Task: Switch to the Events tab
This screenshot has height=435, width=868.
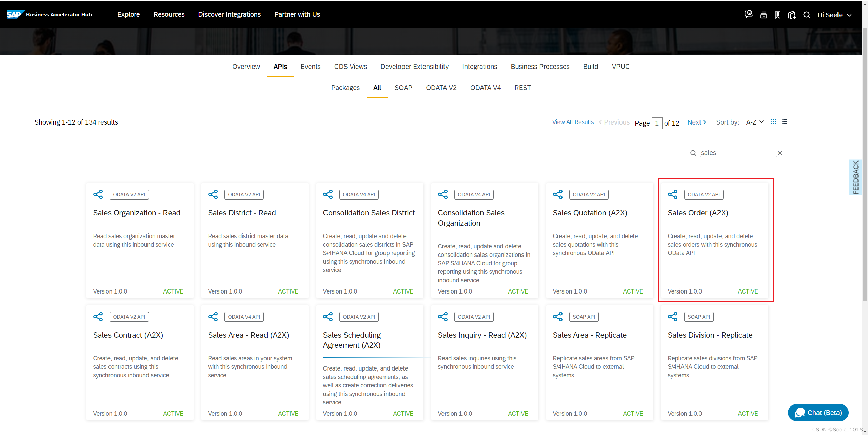Action: 311,67
